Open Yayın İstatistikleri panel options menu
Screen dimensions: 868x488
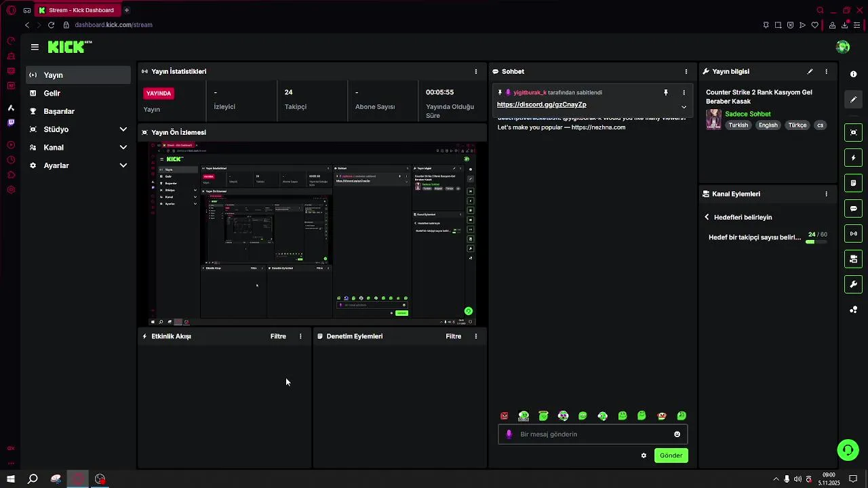pos(475,71)
